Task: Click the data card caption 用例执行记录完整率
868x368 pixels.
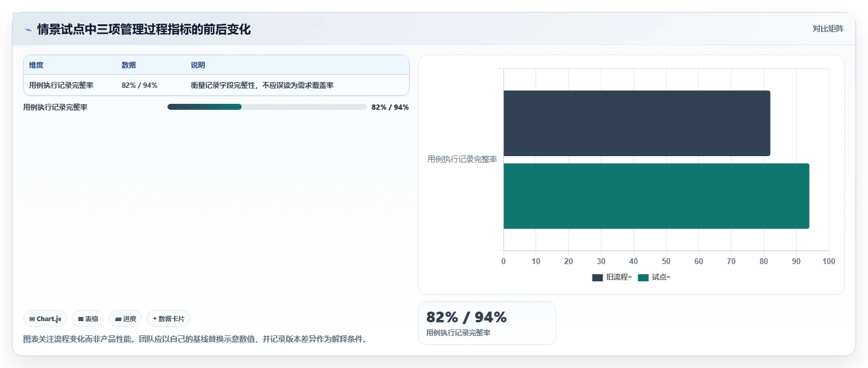Action: click(x=458, y=333)
